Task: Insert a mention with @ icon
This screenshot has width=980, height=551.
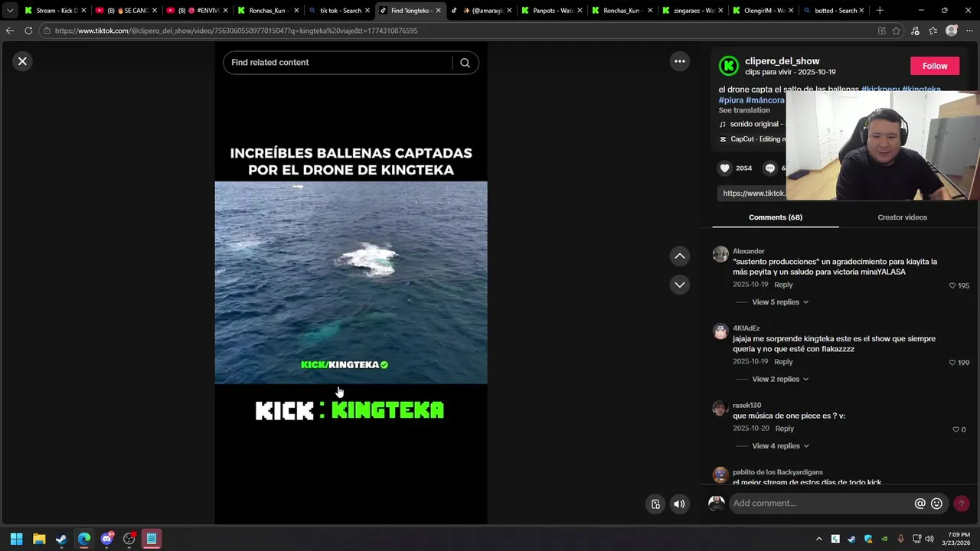Action: click(920, 504)
